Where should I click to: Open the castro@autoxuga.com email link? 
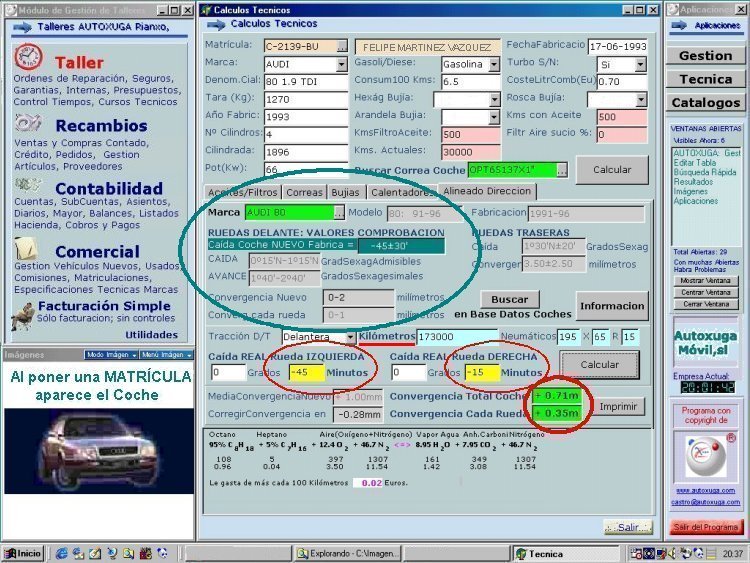(x=706, y=502)
